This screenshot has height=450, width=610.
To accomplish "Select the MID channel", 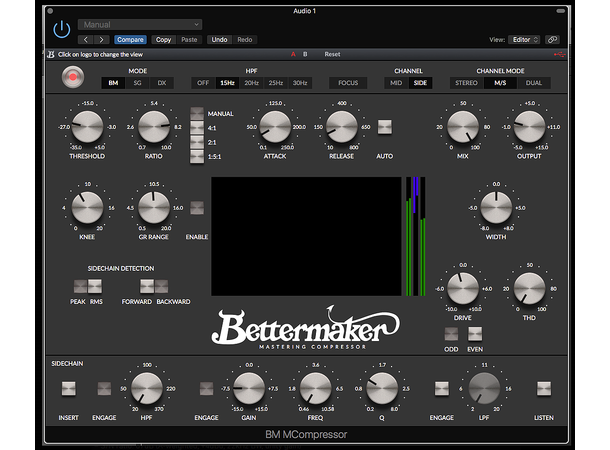I will [396, 83].
